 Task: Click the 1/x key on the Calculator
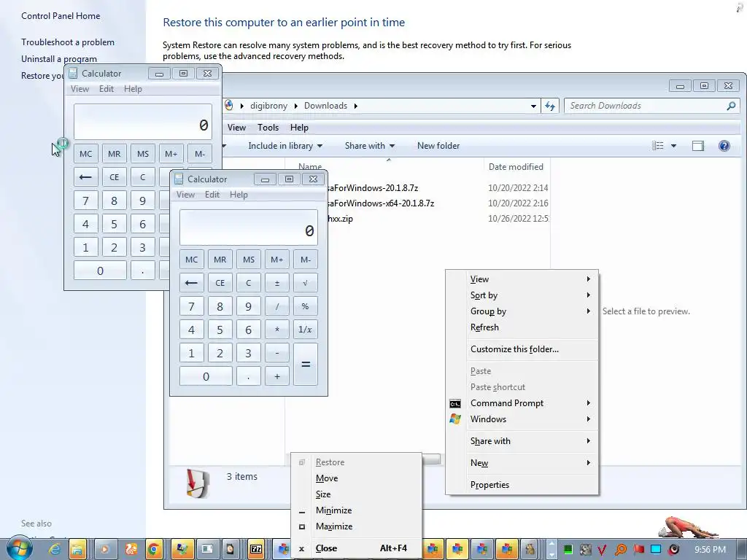(306, 330)
